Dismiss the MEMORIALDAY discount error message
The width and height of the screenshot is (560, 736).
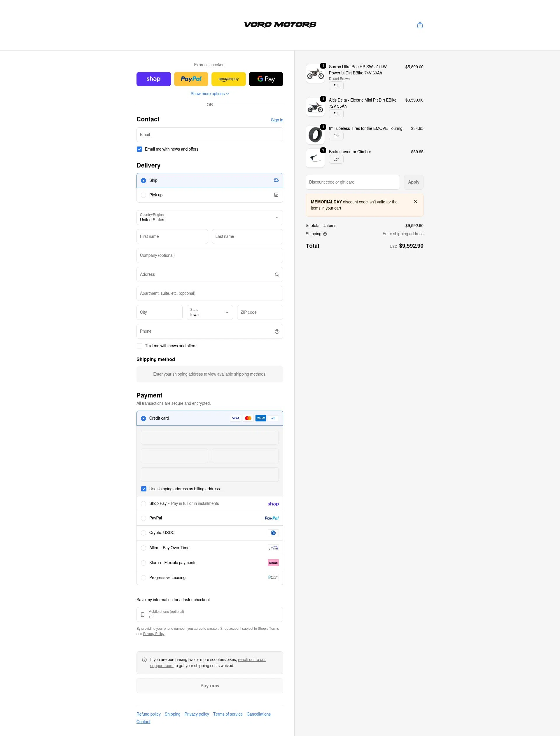point(415,202)
